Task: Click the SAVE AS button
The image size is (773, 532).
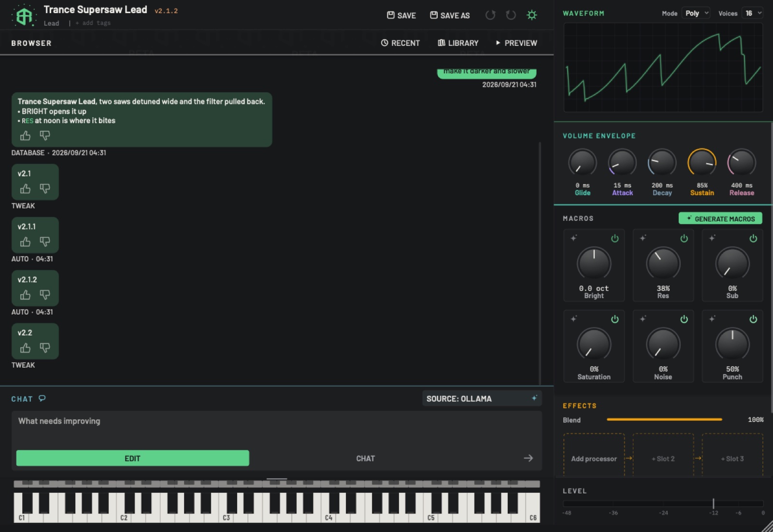Action: (x=450, y=15)
